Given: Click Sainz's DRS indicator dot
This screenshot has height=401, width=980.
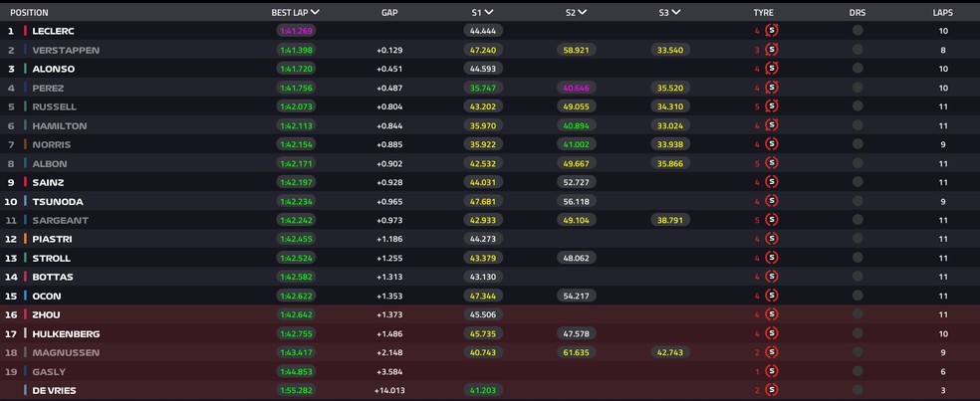Looking at the screenshot, I should 857,182.
